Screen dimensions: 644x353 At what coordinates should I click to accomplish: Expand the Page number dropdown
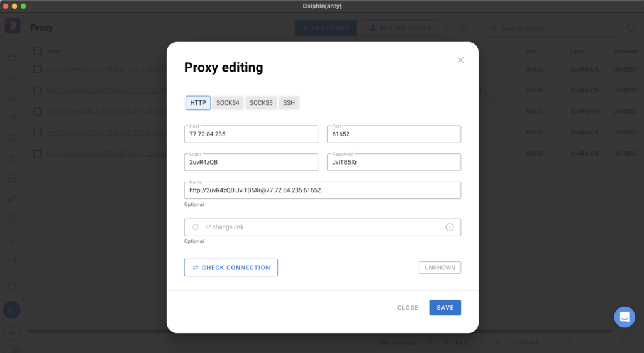(488, 343)
